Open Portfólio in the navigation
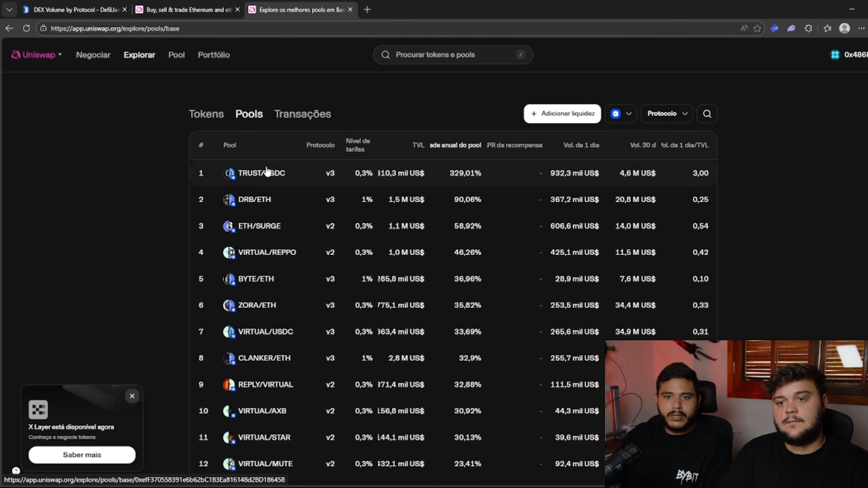Viewport: 868px width, 488px height. (214, 55)
